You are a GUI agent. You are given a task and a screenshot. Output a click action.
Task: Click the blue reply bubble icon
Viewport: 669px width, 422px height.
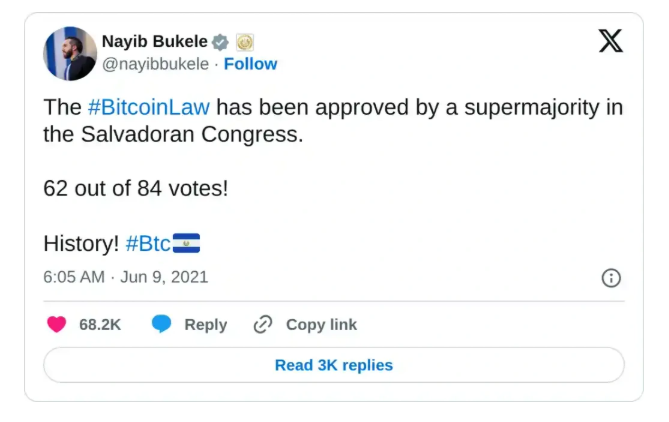pos(161,324)
